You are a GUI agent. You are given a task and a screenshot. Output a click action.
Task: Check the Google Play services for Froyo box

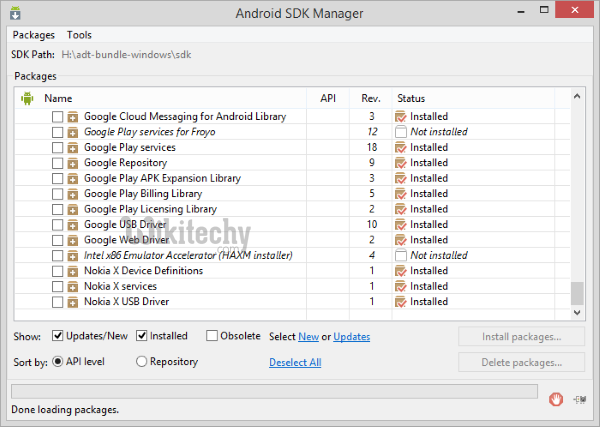tap(57, 132)
